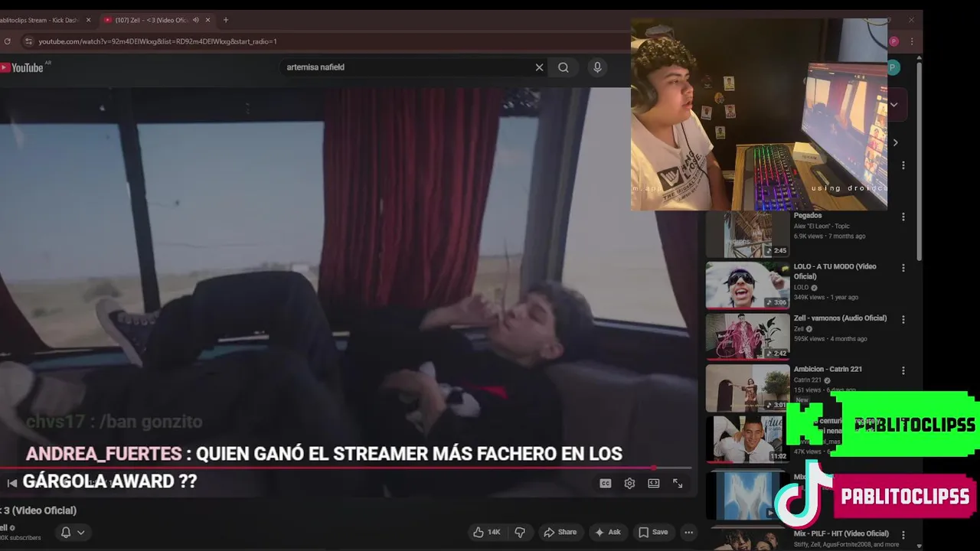980x551 pixels.
Task: Go to the Alex "El Leon" - Topic channel
Action: pos(822,227)
